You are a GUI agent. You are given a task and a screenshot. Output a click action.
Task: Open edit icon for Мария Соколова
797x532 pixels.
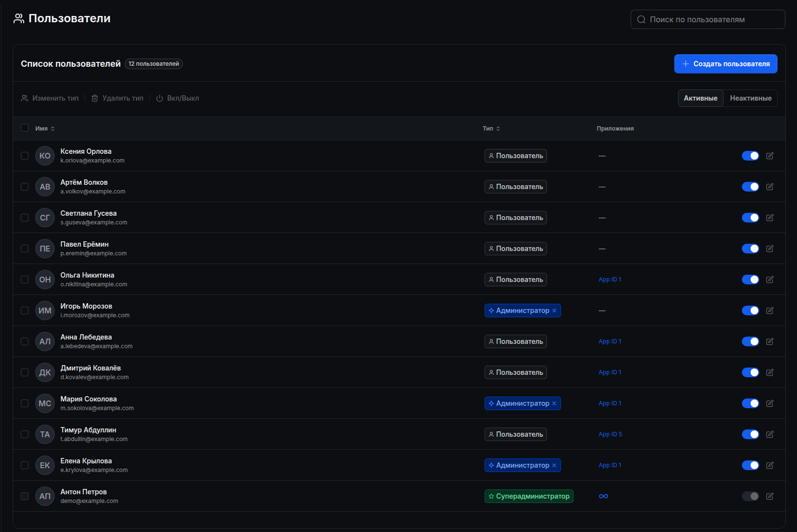pyautogui.click(x=770, y=403)
